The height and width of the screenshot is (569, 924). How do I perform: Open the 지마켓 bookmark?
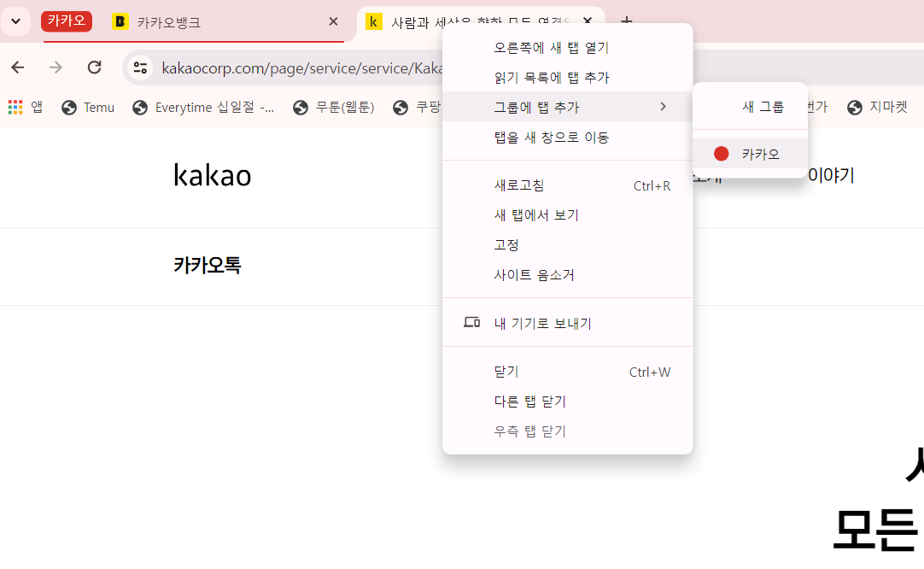(878, 108)
